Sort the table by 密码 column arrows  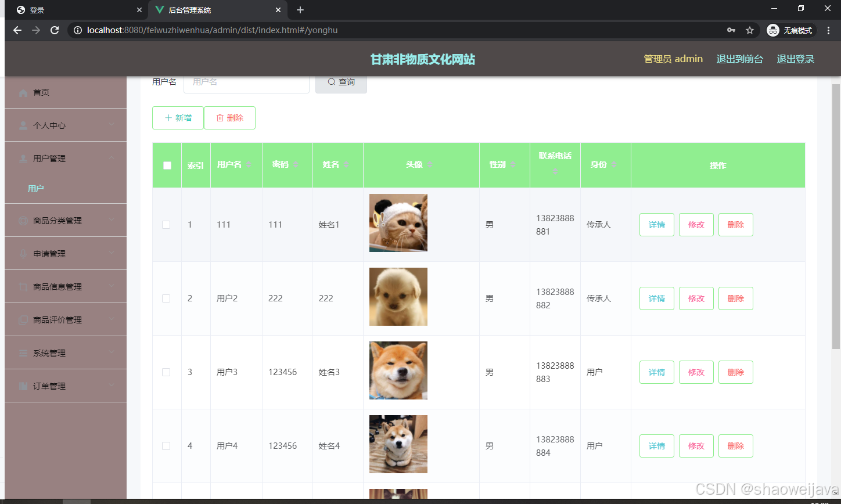[296, 165]
